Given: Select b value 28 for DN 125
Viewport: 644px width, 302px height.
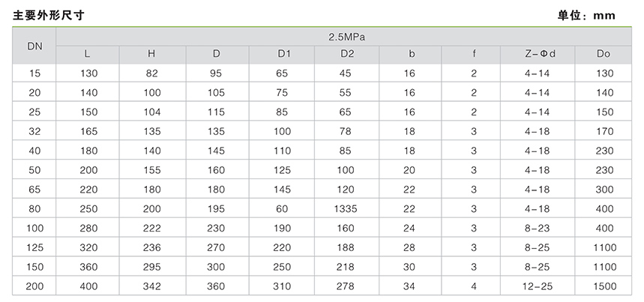Looking at the screenshot, I should (409, 248).
